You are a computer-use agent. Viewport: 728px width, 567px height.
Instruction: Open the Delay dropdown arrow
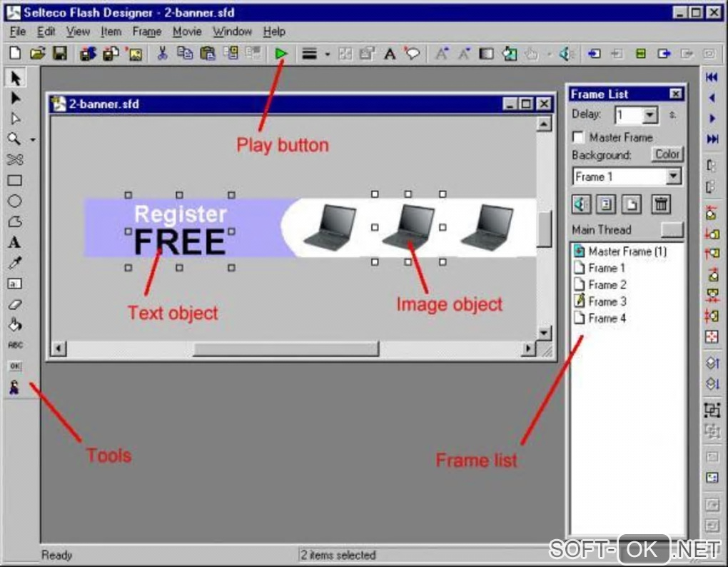pos(649,115)
